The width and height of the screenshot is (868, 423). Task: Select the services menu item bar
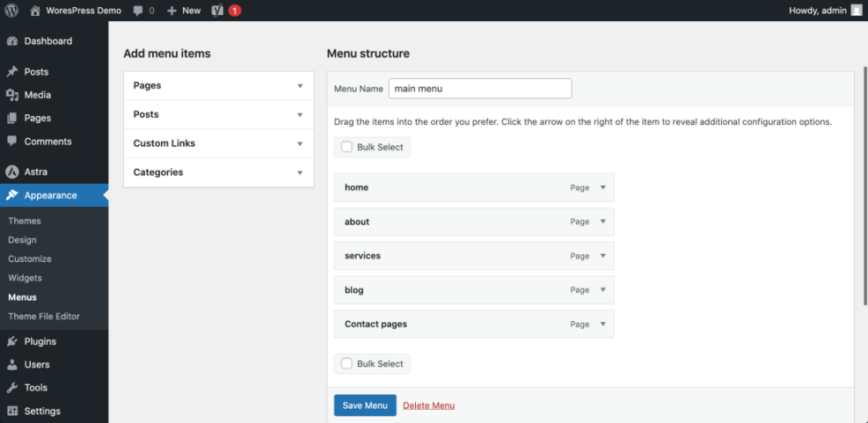pyautogui.click(x=474, y=256)
